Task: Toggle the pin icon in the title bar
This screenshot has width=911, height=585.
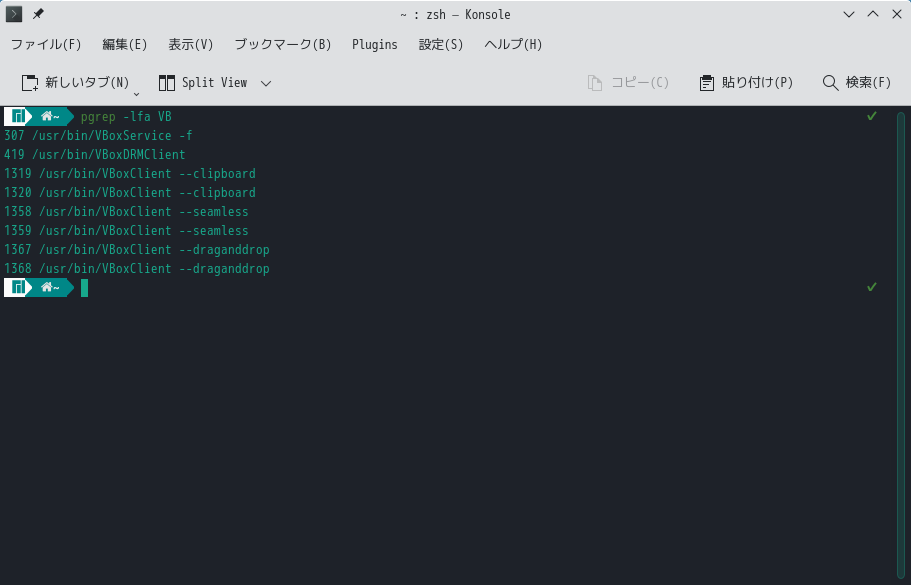Action: 38,14
